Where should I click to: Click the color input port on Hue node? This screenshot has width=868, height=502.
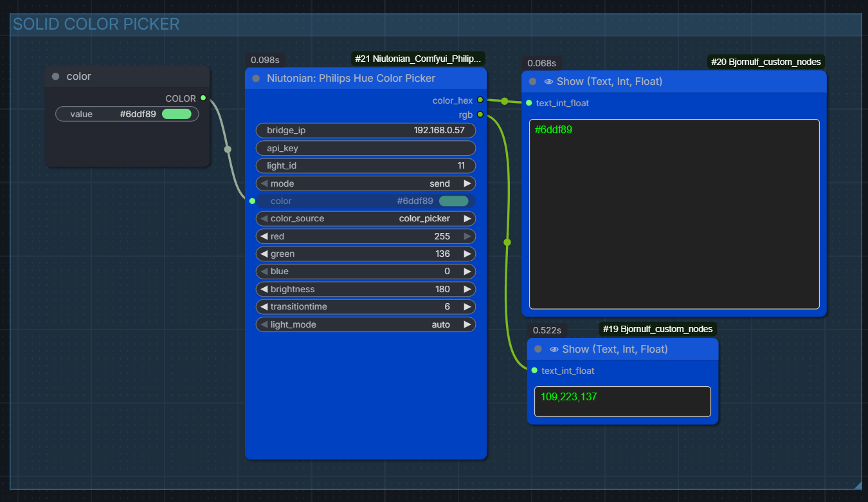[252, 201]
